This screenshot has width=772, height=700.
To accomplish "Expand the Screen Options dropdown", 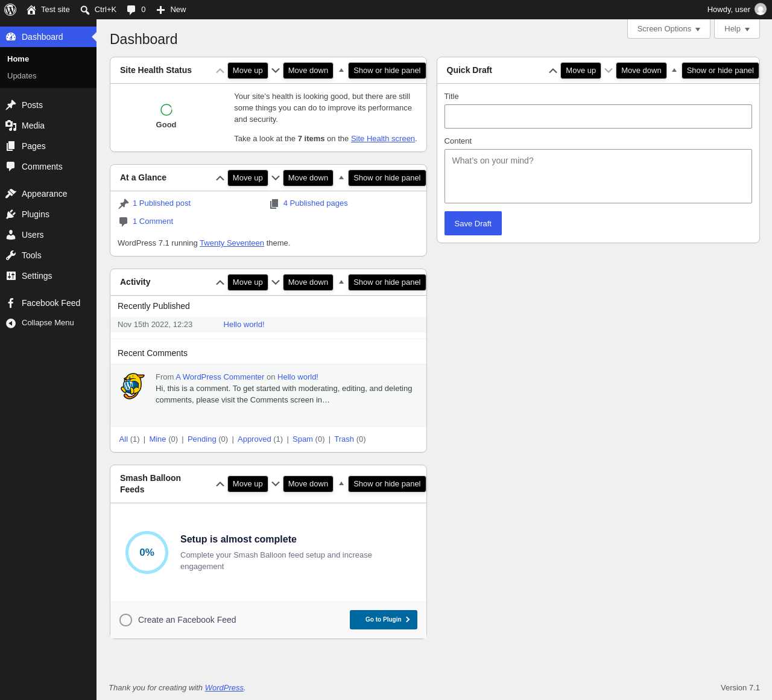I will click(x=669, y=29).
